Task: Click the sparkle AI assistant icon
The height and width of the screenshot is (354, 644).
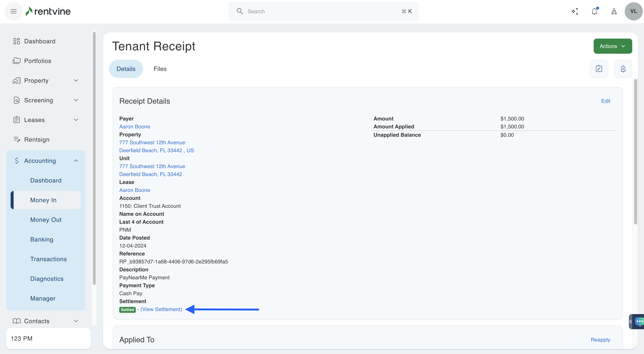Action: (575, 11)
